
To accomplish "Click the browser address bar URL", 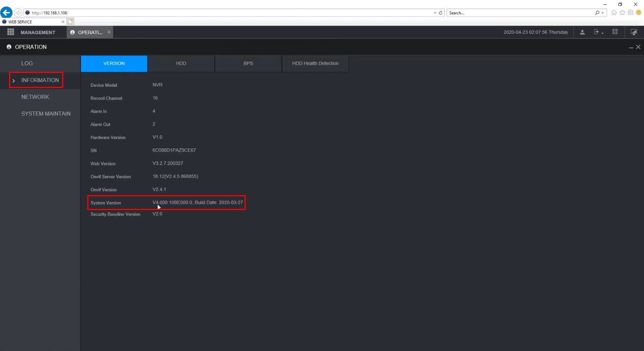I will coord(50,13).
